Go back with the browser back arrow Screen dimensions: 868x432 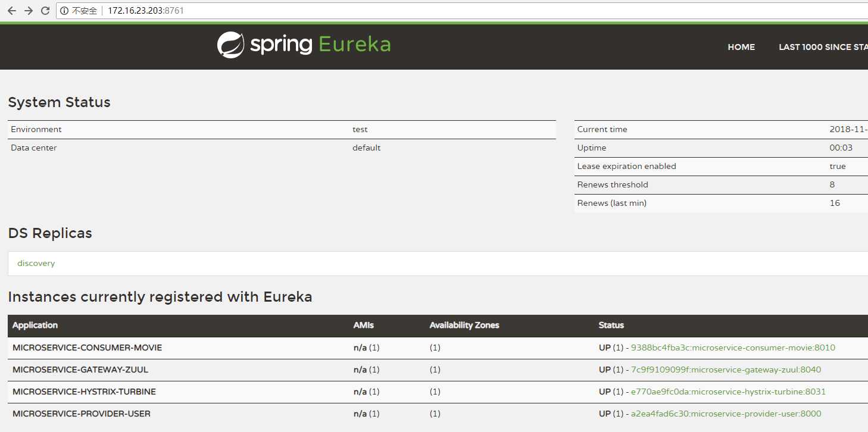coord(12,11)
